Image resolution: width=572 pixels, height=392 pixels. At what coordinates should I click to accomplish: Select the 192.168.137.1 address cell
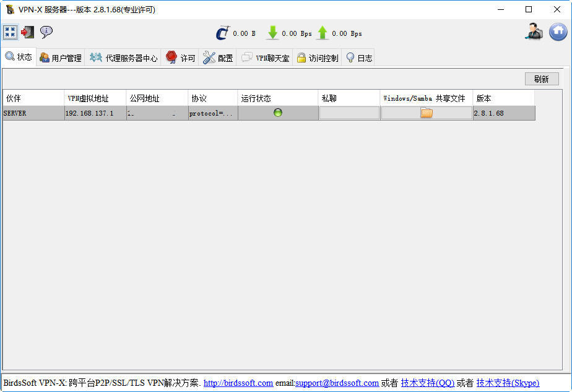(95, 113)
